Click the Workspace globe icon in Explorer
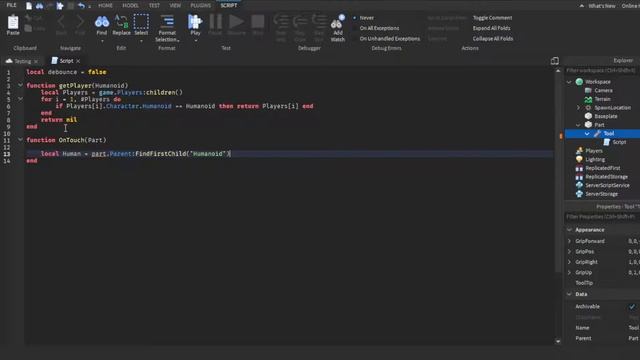The image size is (640, 360). click(579, 82)
